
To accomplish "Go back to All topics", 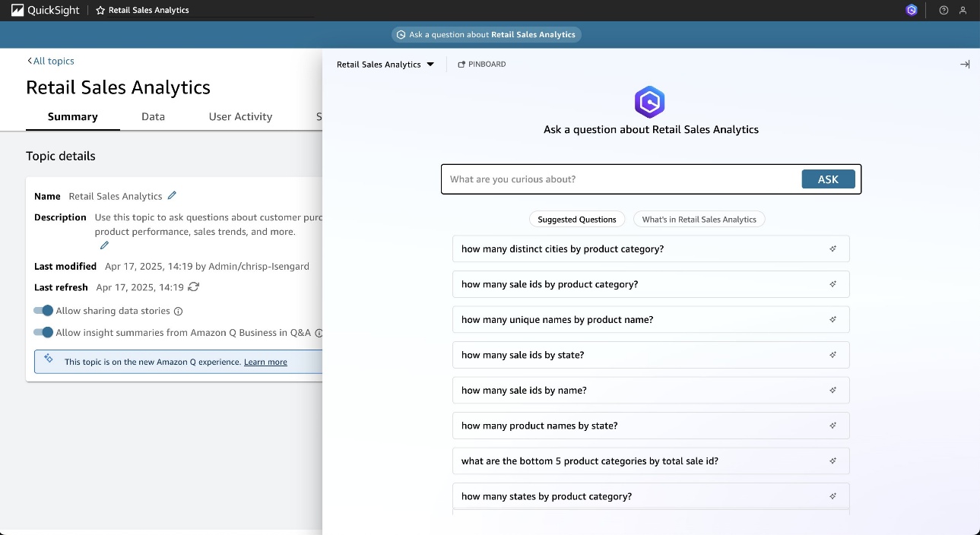I will click(51, 61).
